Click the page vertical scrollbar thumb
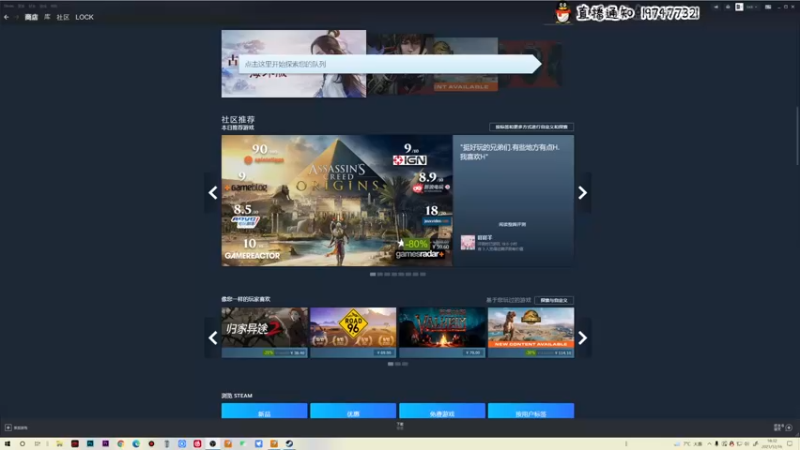This screenshot has height=450, width=800. pos(797,136)
